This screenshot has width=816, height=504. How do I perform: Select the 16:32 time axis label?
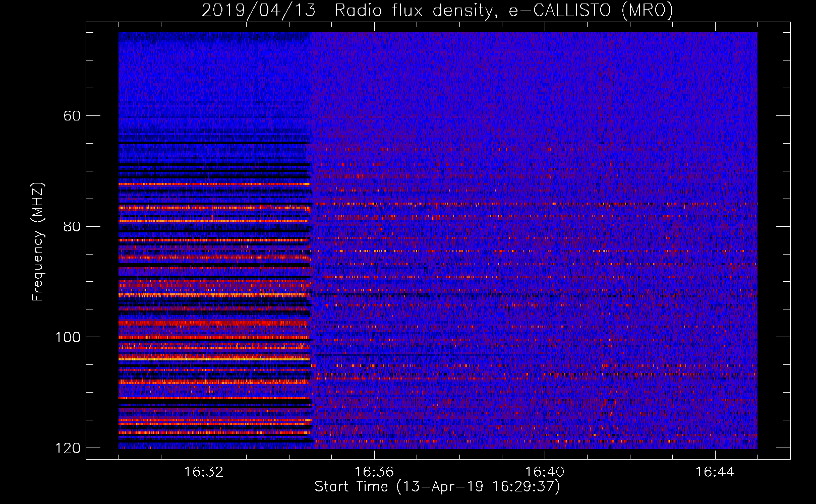[x=204, y=472]
